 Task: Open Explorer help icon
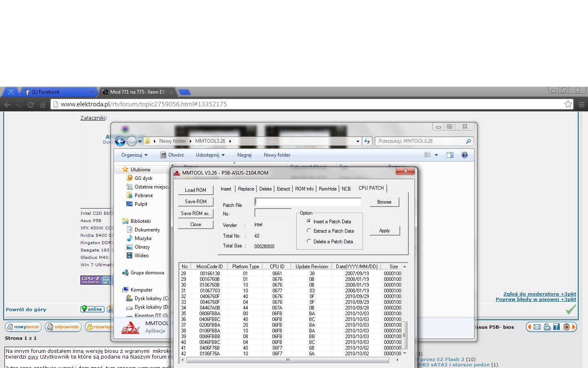coord(464,155)
